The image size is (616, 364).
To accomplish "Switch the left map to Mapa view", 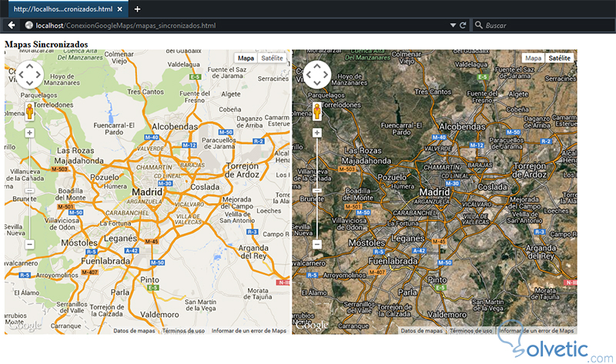I will (246, 58).
